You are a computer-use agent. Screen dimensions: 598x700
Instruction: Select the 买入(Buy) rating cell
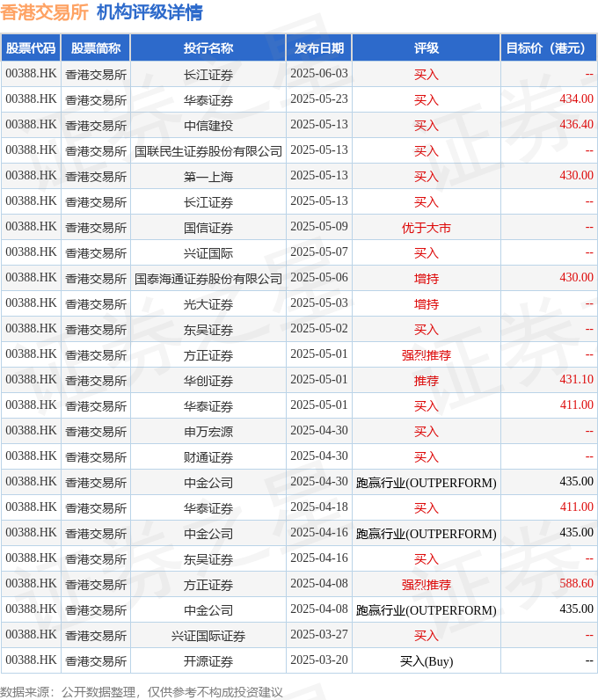pyautogui.click(x=426, y=661)
